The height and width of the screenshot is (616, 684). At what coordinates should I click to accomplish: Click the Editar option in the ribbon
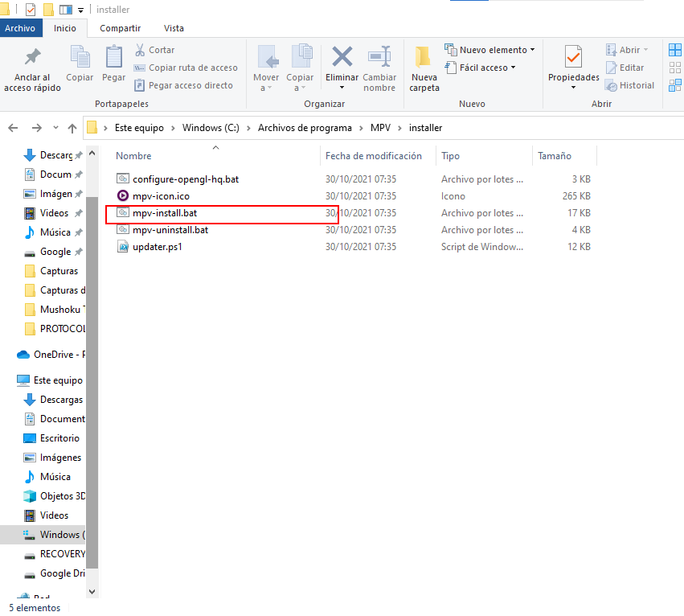click(626, 67)
